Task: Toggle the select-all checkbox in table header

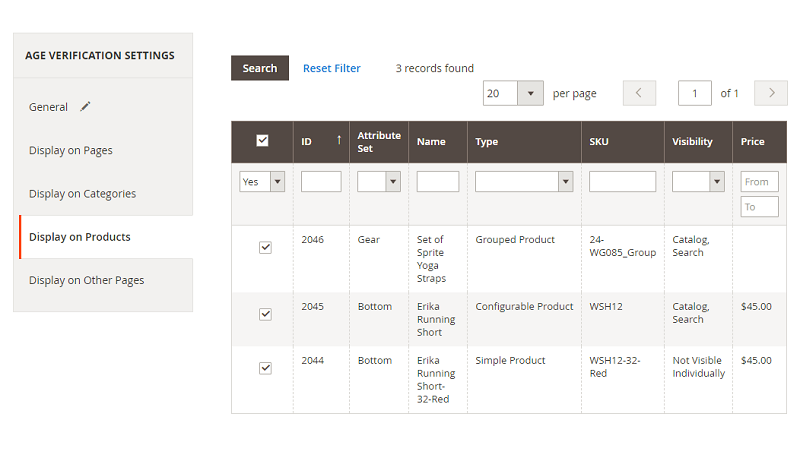Action: coord(262,141)
